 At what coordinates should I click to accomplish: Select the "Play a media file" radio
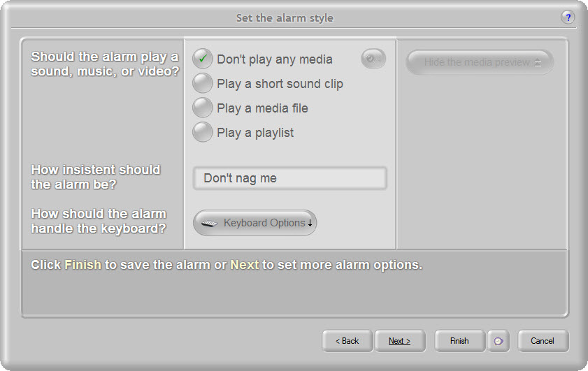click(x=203, y=108)
